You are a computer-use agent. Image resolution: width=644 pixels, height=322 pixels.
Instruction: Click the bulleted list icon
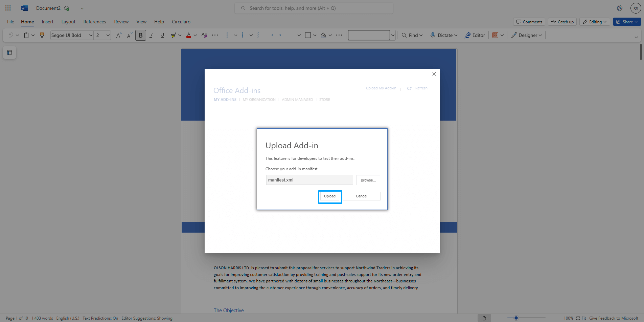point(229,35)
